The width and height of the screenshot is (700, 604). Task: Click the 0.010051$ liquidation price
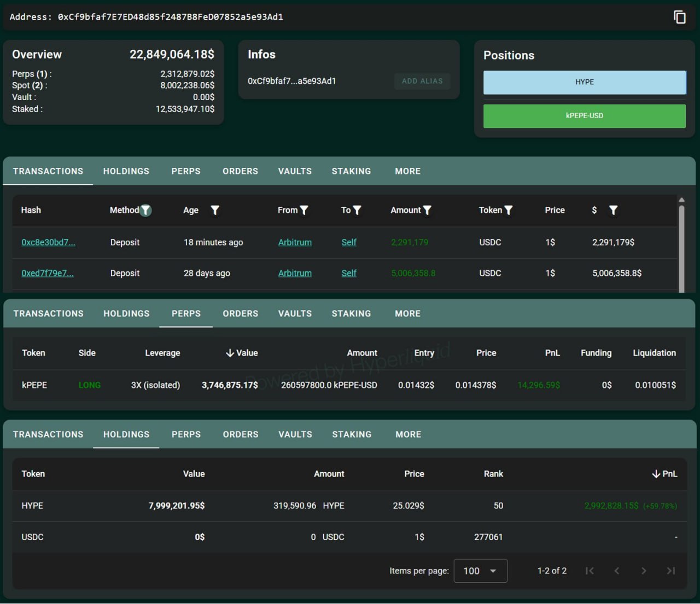[655, 385]
